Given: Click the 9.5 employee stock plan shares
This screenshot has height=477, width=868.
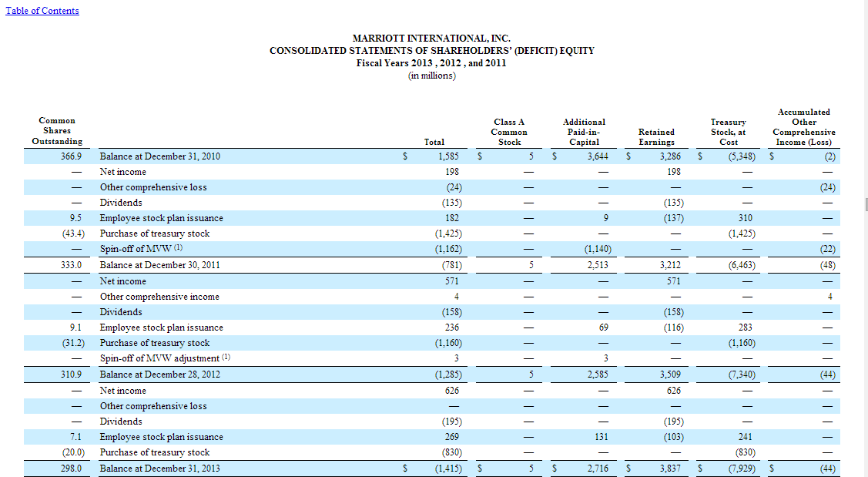Looking at the screenshot, I should pyautogui.click(x=75, y=218).
